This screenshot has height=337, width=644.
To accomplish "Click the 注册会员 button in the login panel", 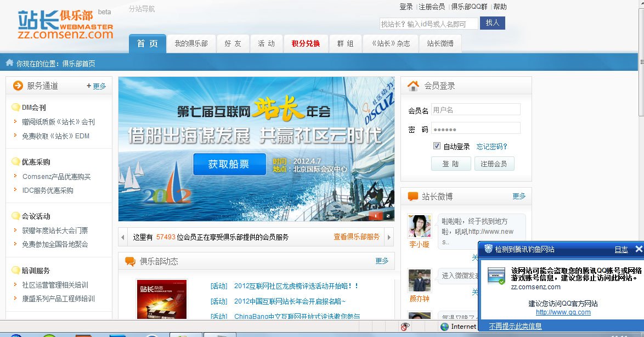I will click(x=494, y=164).
